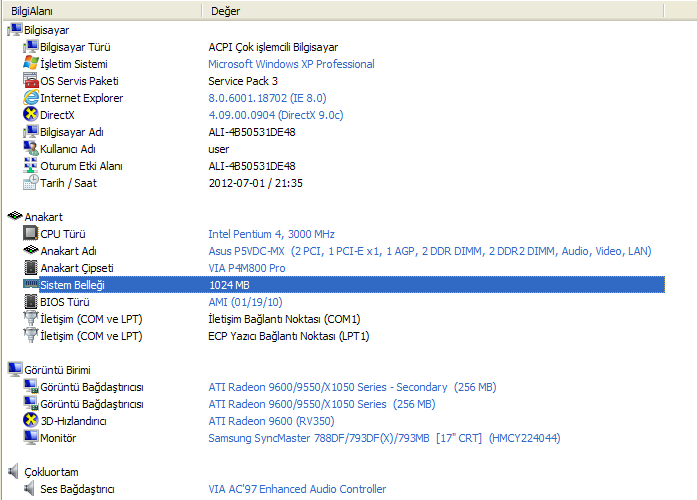Click the Çokluortam speaker icon

[x=14, y=471]
